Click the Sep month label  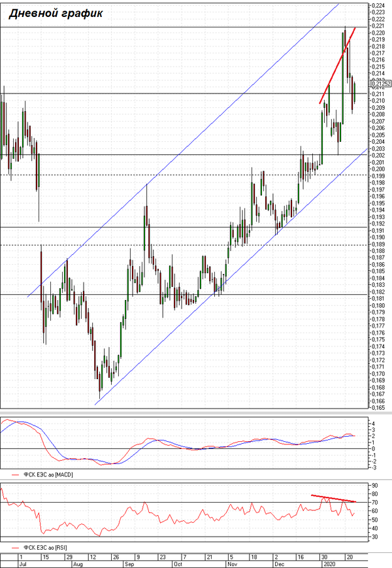point(129,564)
